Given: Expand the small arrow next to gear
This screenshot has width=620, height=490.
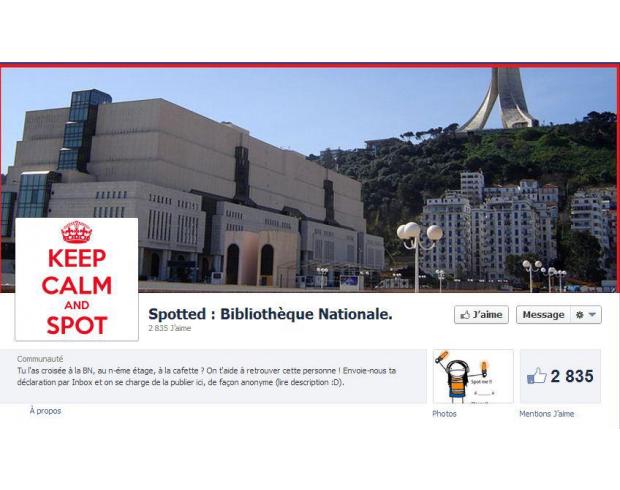Looking at the screenshot, I should (592, 315).
